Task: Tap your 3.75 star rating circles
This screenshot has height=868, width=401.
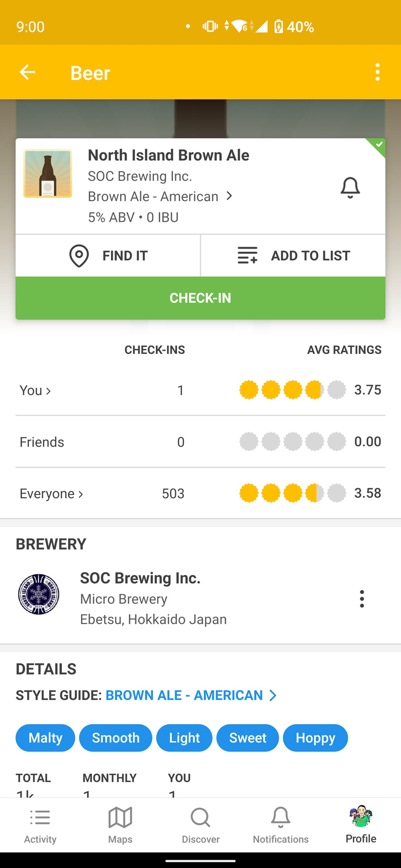Action: [x=292, y=390]
